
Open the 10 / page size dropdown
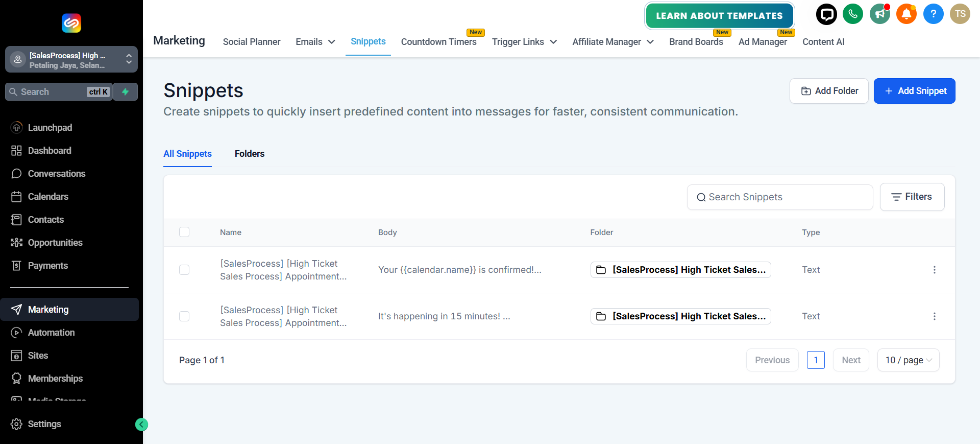(x=909, y=360)
